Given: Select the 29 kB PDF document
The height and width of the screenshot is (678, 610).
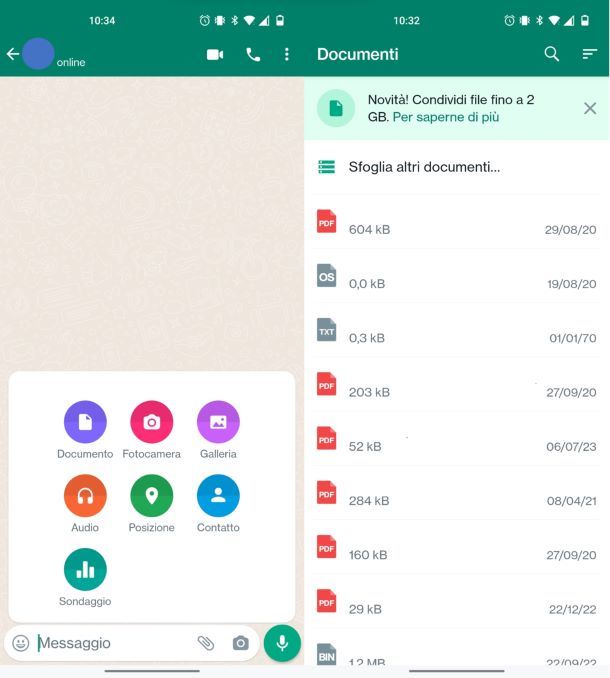Looking at the screenshot, I should click(x=457, y=602).
